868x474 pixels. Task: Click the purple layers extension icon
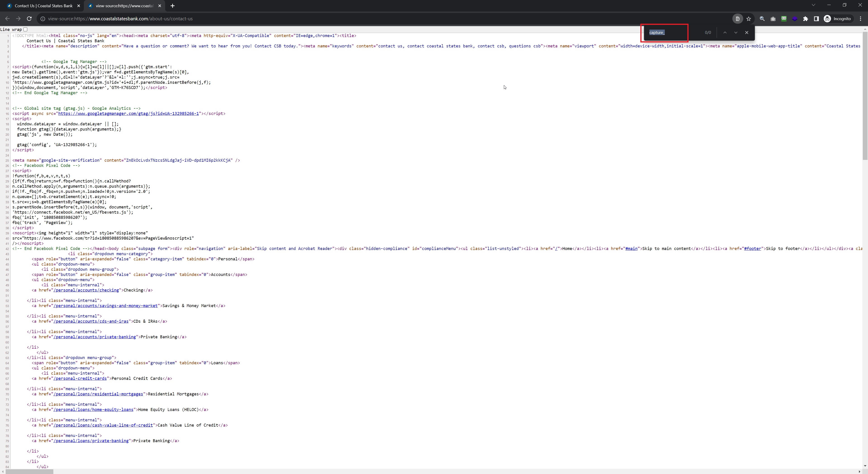coord(795,19)
